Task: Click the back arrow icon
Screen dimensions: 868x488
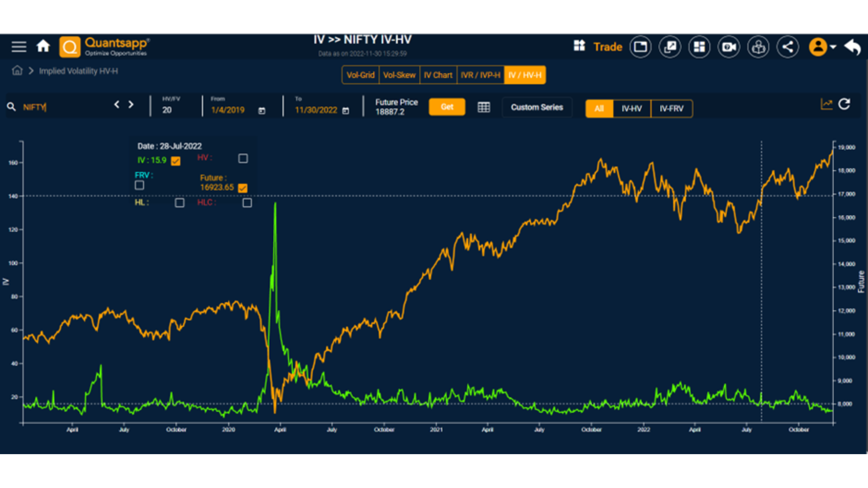Action: coord(853,47)
